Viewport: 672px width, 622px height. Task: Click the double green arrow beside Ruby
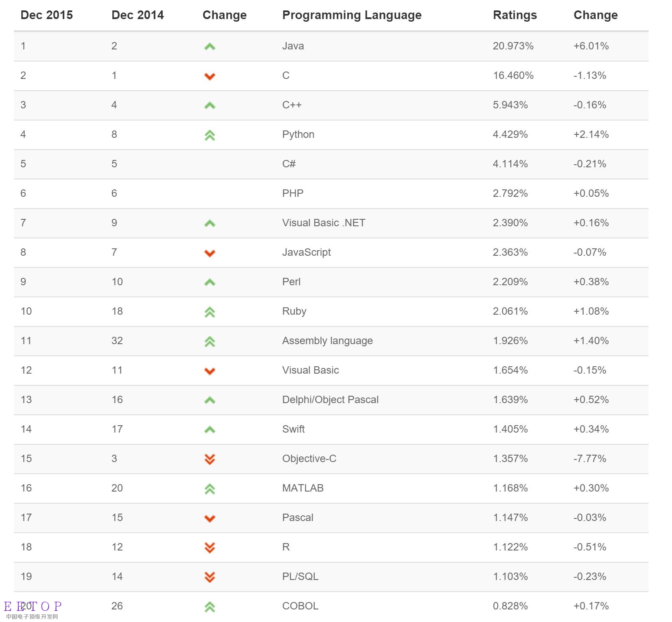click(210, 312)
